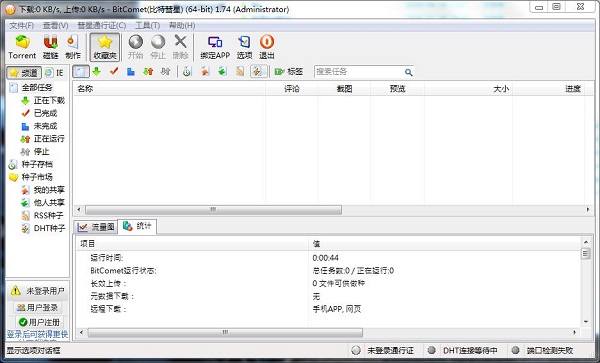Click the 开始 start toolbar button

click(135, 47)
